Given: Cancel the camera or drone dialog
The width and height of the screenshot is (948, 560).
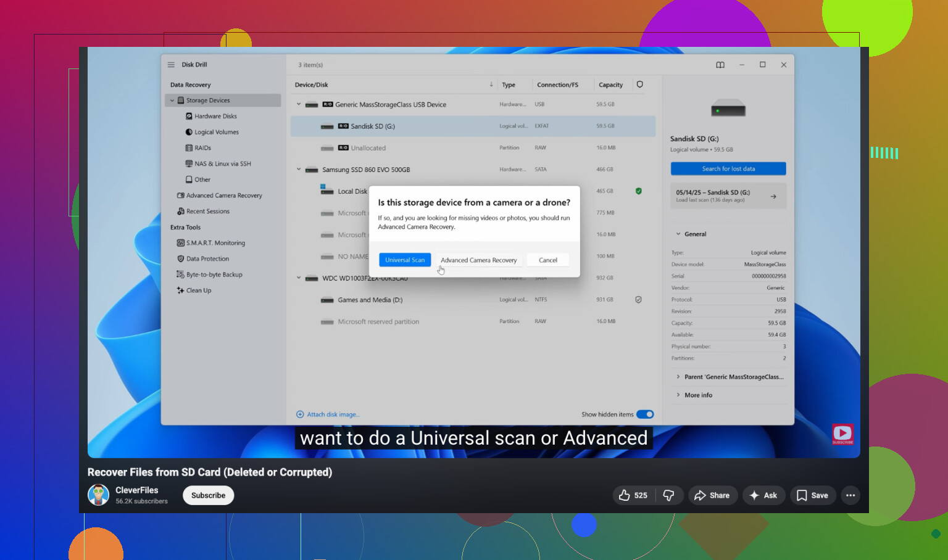Looking at the screenshot, I should coord(548,260).
